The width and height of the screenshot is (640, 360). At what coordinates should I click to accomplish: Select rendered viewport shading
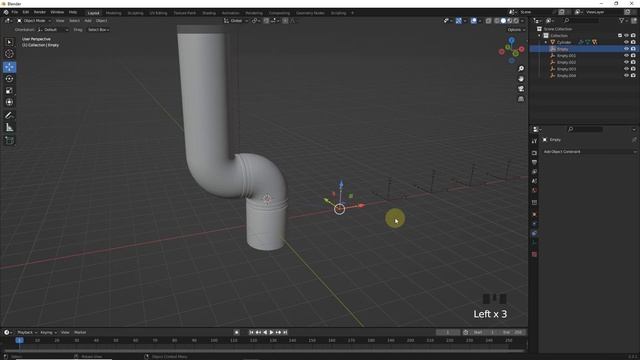[x=516, y=20]
